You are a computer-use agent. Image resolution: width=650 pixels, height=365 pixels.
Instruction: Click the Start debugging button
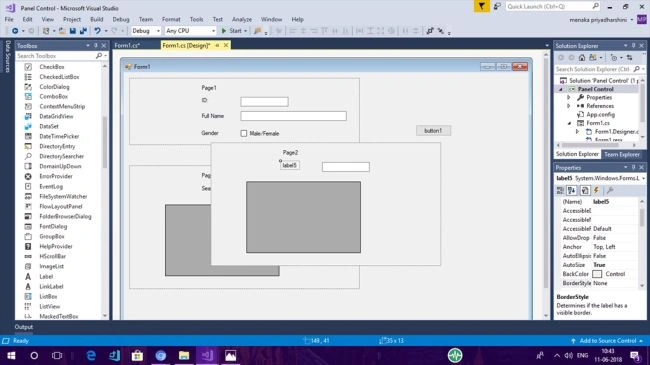(231, 31)
